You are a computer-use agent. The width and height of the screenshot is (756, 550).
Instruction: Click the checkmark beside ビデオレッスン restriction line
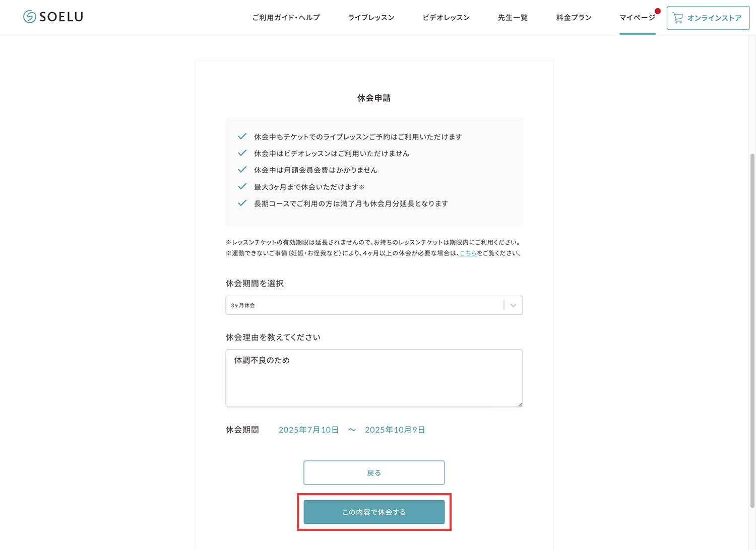coord(242,153)
